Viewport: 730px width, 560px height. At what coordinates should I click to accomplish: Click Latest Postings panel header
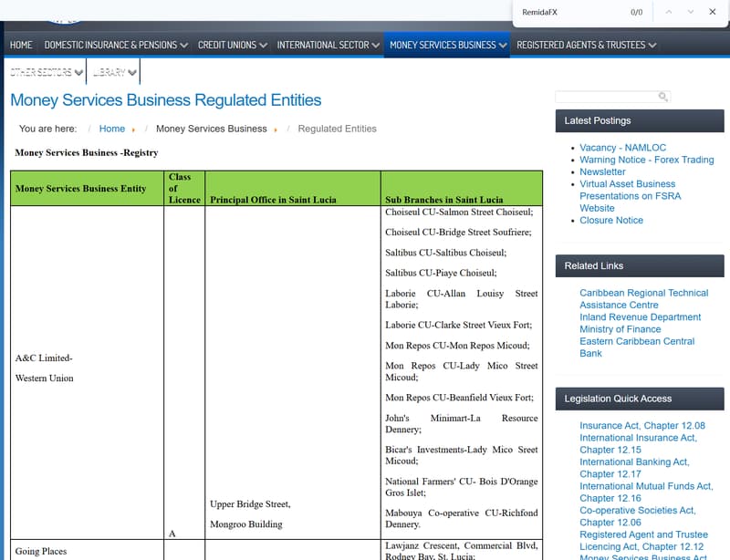[x=640, y=121]
